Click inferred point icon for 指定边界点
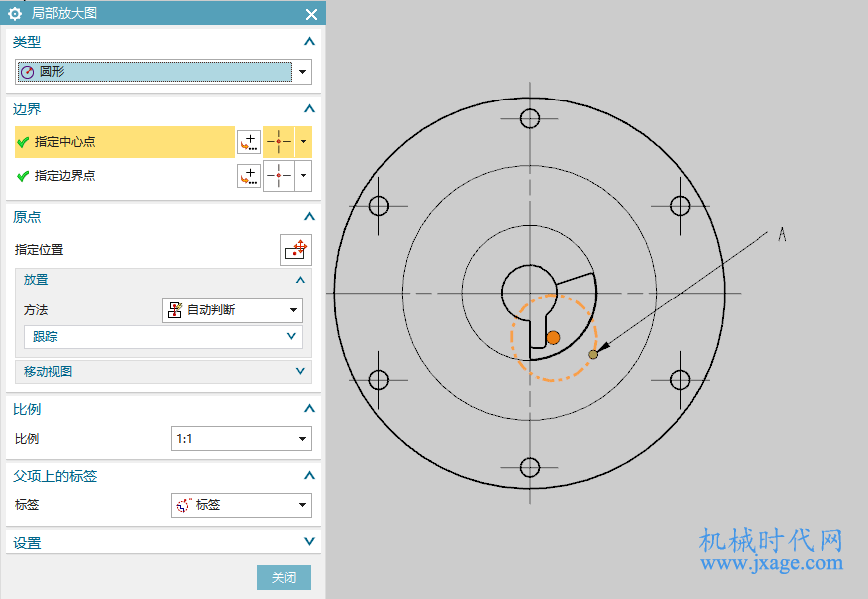868x599 pixels. pos(279,176)
